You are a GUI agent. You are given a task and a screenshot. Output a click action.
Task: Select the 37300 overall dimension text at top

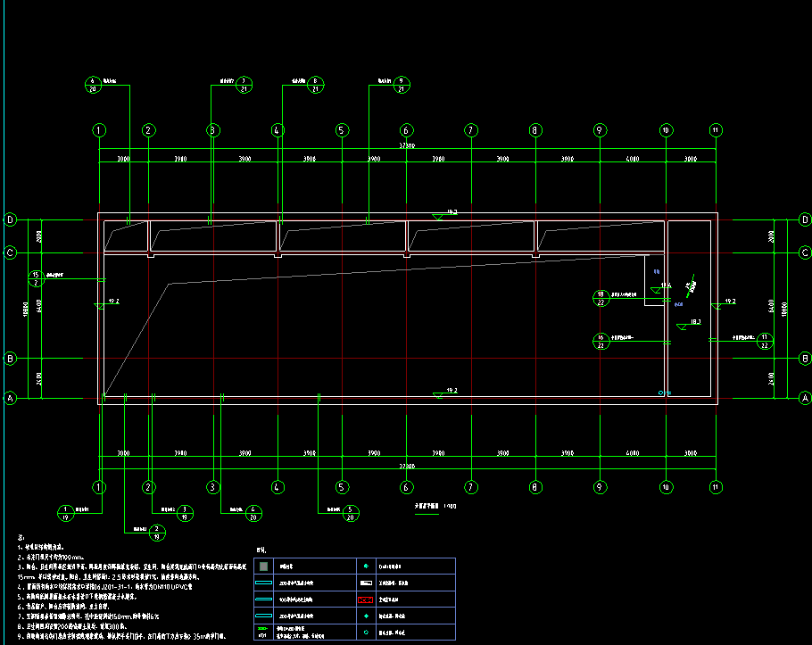pos(406,145)
